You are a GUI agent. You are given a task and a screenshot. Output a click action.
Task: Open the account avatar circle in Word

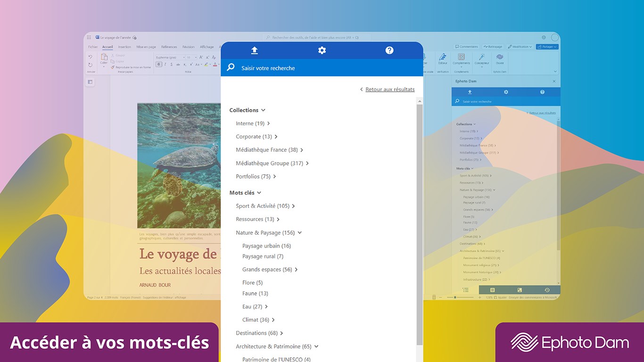[x=555, y=37]
